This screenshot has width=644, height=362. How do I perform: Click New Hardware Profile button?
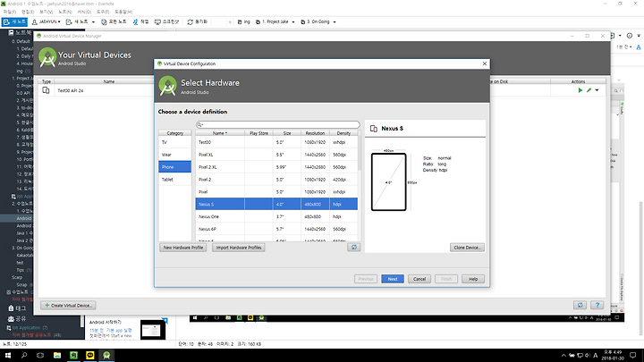pos(183,248)
